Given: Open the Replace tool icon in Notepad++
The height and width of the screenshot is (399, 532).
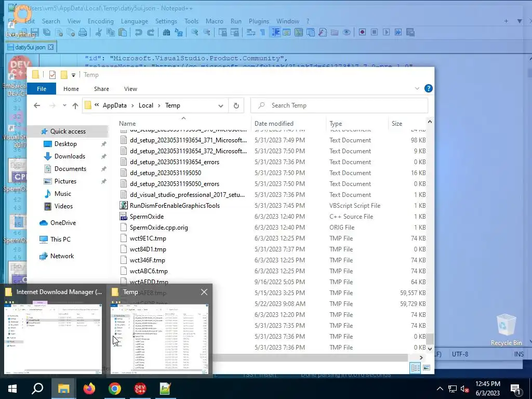Looking at the screenshot, I should pyautogui.click(x=179, y=33).
